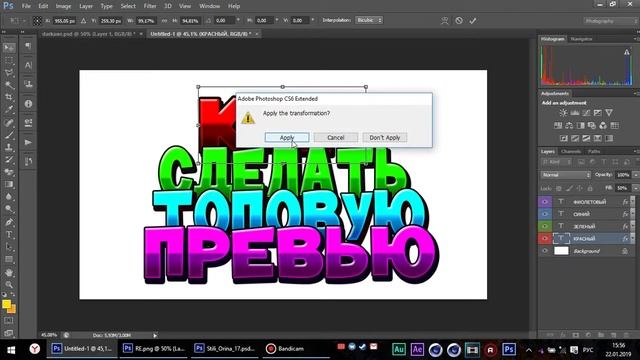This screenshot has width=640, height=360.
Task: Open the Info panel icon
Action: 28,104
